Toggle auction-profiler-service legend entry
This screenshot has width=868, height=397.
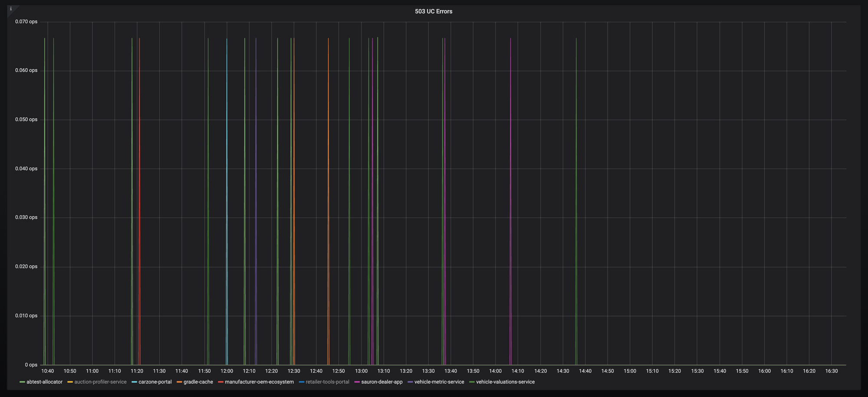(x=100, y=382)
